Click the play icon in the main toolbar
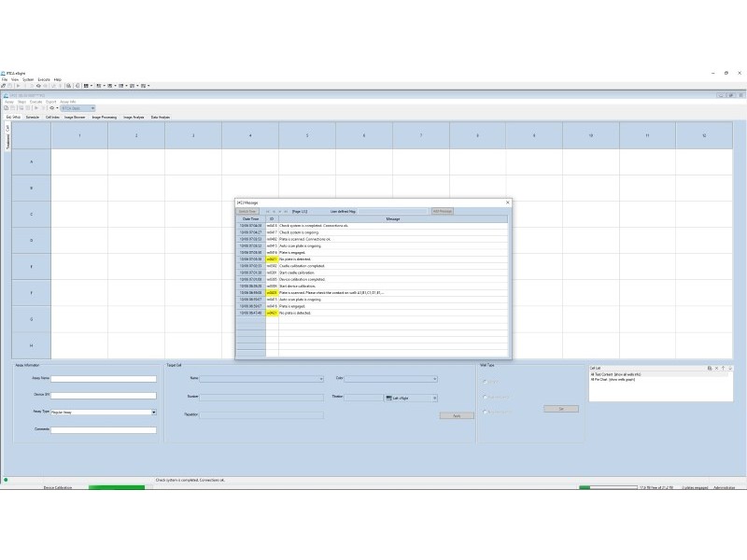Image resolution: width=747 pixels, height=560 pixels. click(x=18, y=86)
